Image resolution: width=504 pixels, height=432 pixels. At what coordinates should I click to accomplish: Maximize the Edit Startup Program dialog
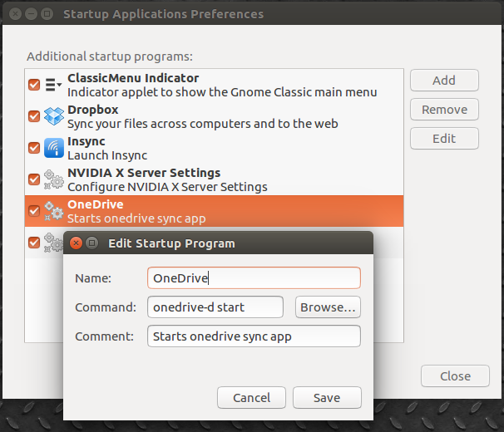tap(92, 243)
